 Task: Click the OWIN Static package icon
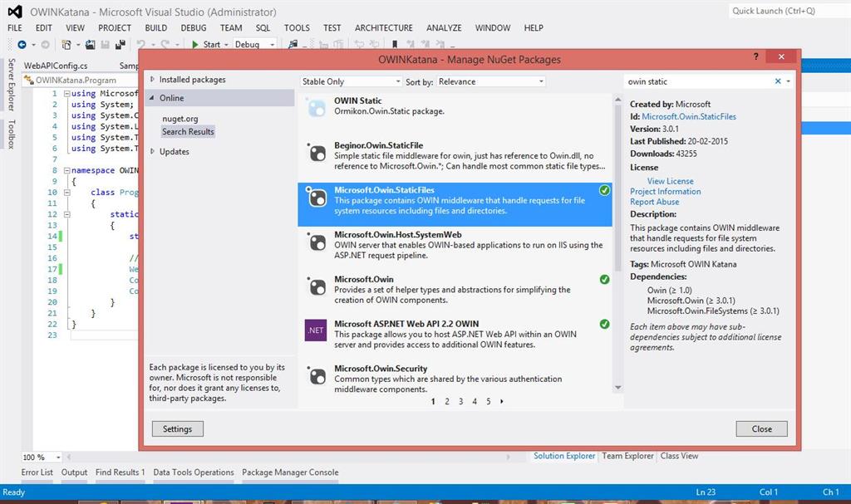(317, 107)
